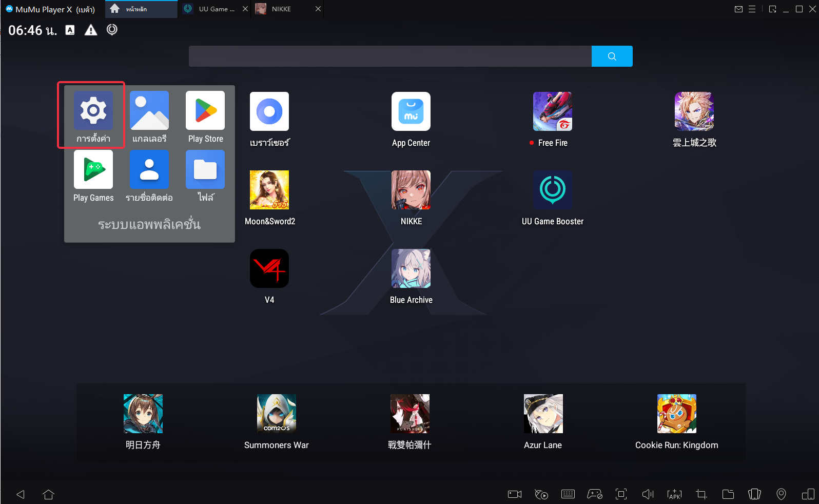Click the blue search button

tap(612, 56)
